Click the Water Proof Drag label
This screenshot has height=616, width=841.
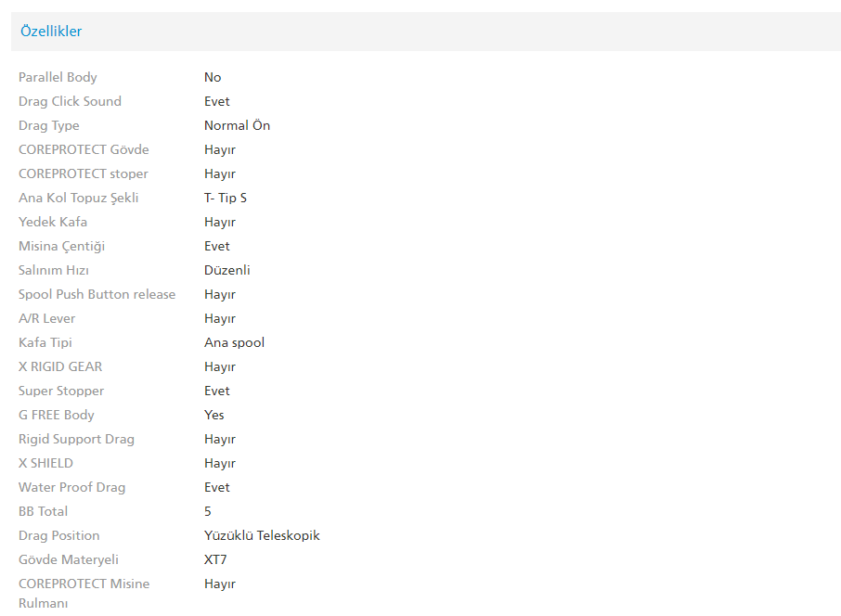71,487
